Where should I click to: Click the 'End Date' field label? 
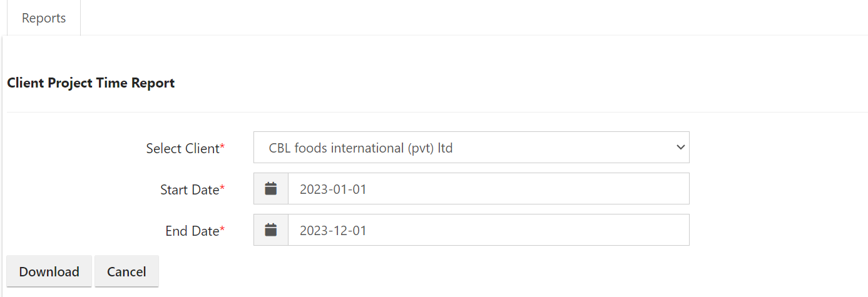tap(192, 231)
